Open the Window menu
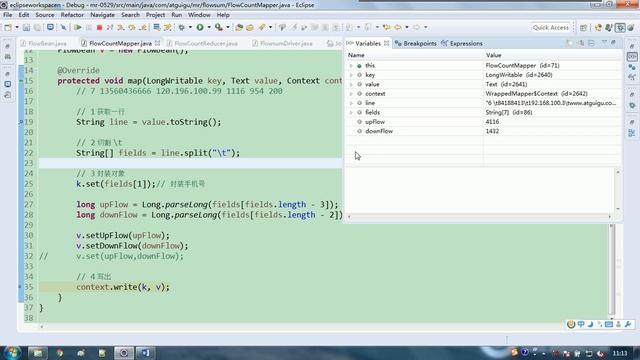Viewport: 640px width, 360px height. (x=199, y=15)
